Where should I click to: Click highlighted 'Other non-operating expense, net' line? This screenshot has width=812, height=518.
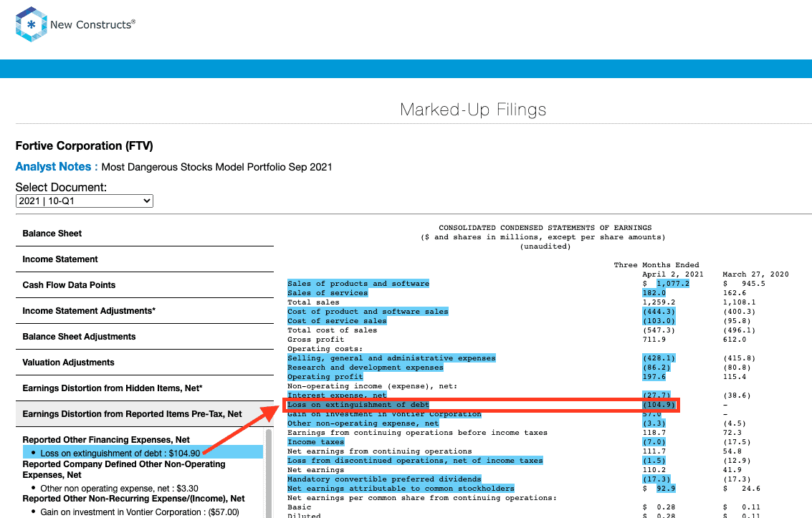363,423
